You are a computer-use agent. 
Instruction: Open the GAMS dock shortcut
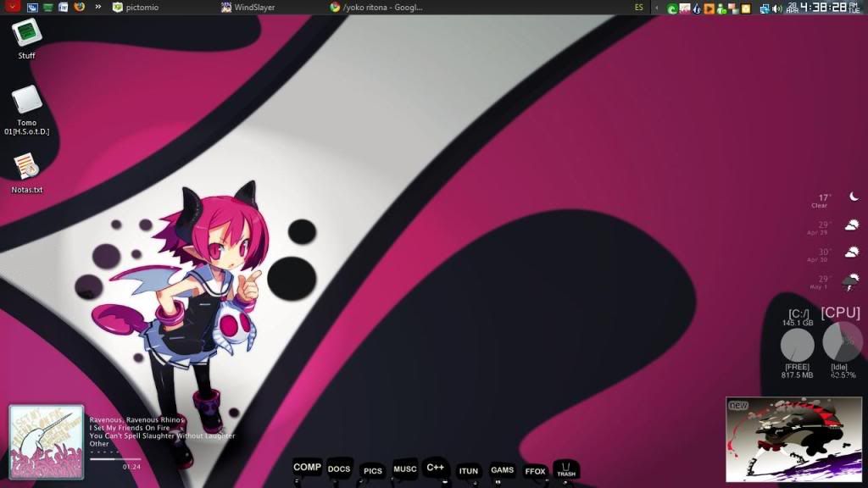tap(502, 470)
